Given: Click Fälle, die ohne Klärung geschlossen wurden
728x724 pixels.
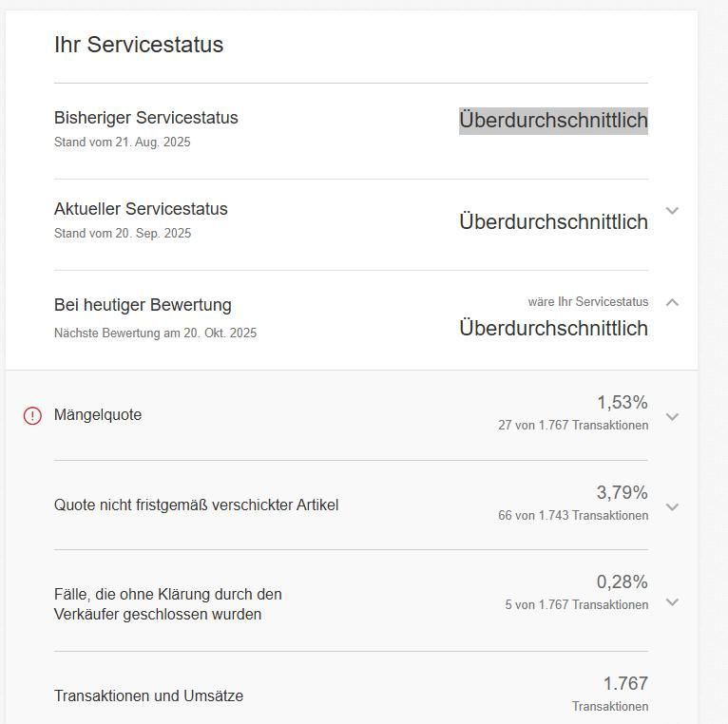Looking at the screenshot, I should tap(168, 604).
